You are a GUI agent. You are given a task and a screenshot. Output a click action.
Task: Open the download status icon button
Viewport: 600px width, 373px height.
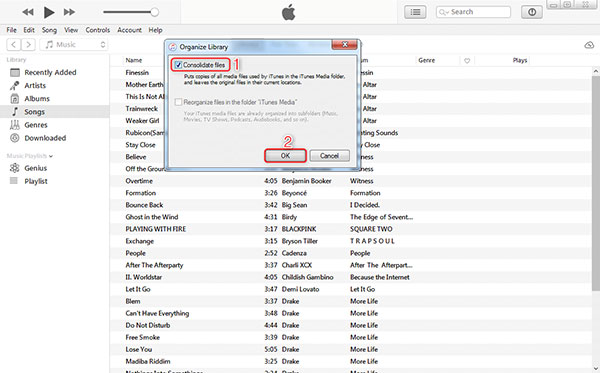tap(532, 12)
